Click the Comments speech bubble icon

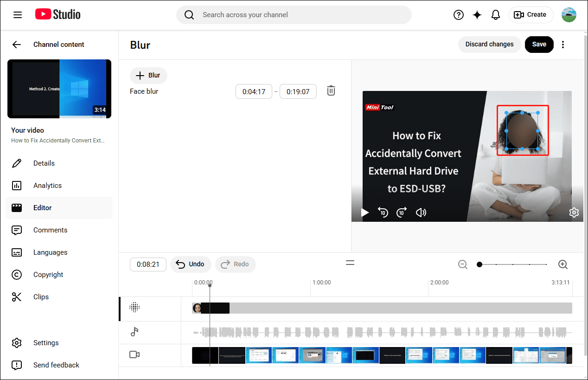(x=17, y=230)
